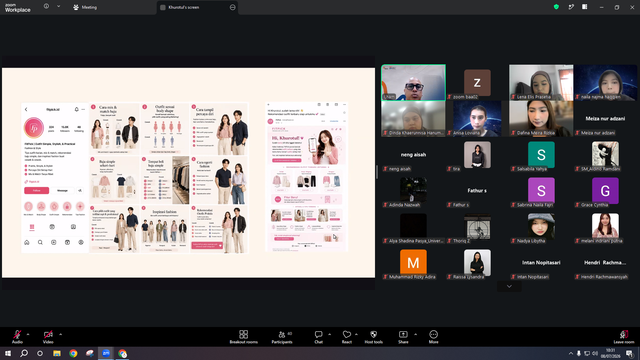
Task: Select the zoom baa02 participant tile
Action: (477, 82)
